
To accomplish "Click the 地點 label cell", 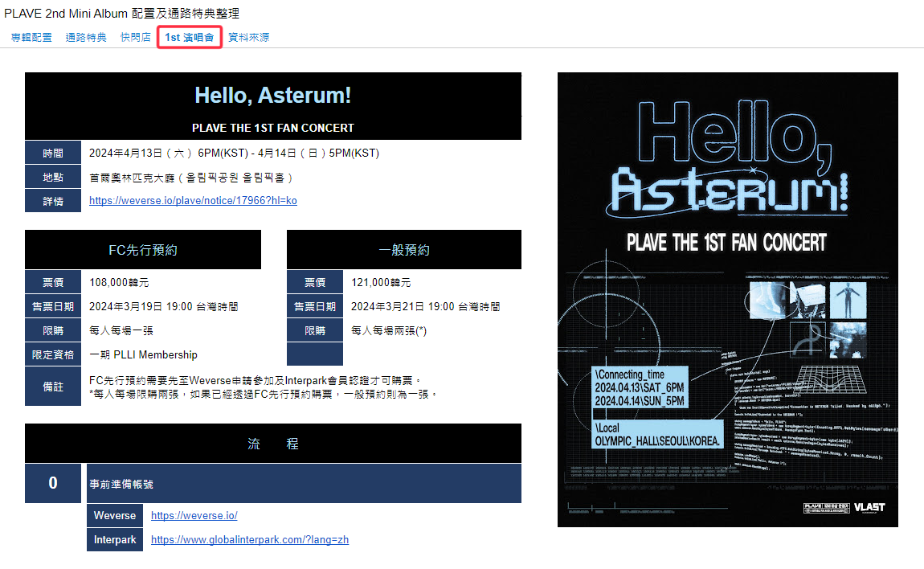I will pyautogui.click(x=53, y=177).
